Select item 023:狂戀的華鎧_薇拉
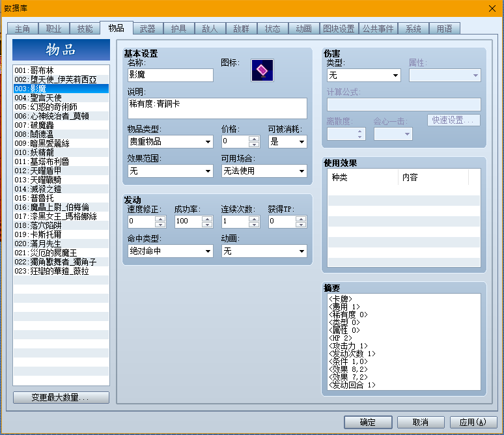Screen dimensions: 504x435 (x=61, y=271)
